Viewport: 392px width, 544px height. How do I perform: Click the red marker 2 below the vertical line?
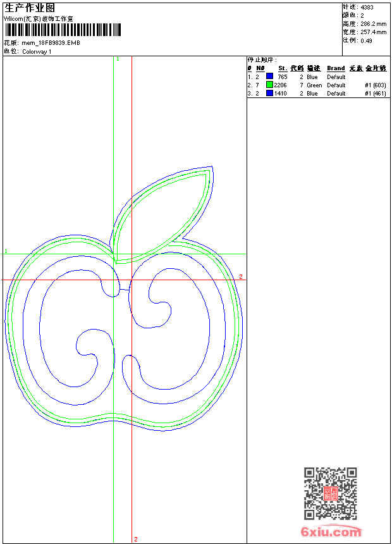coord(135,539)
